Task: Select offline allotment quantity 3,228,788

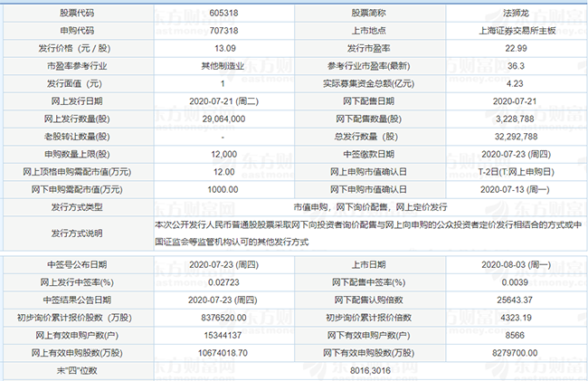Action: click(515, 119)
